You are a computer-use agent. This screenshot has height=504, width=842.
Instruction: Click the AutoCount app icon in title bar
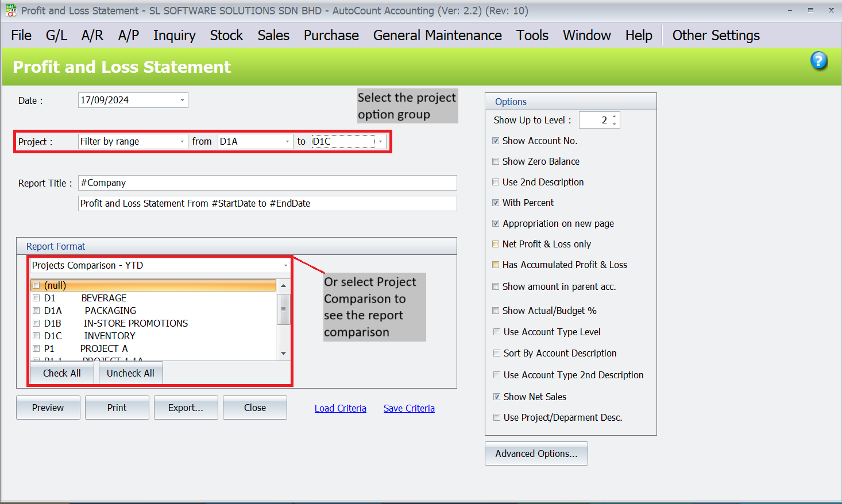pyautogui.click(x=11, y=10)
